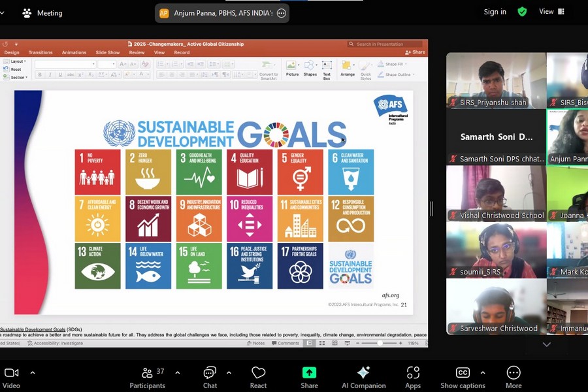Open the Transitions ribbon tab
Screen dimensions: 588x392
(x=41, y=52)
